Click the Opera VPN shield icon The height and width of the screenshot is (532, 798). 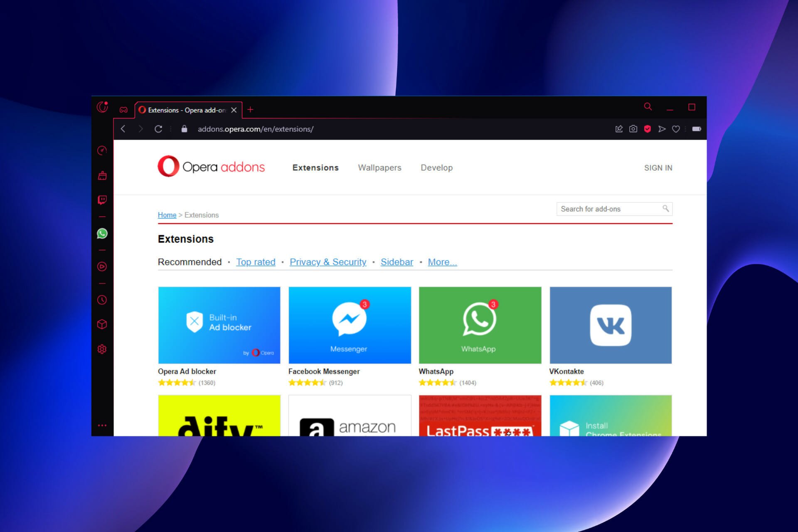(648, 129)
